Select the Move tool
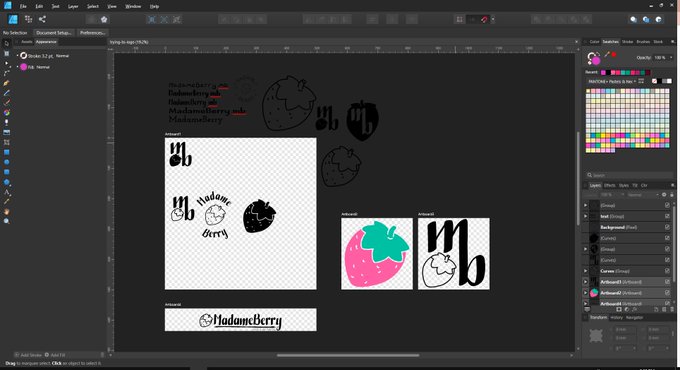The width and height of the screenshot is (680, 370). coord(7,43)
